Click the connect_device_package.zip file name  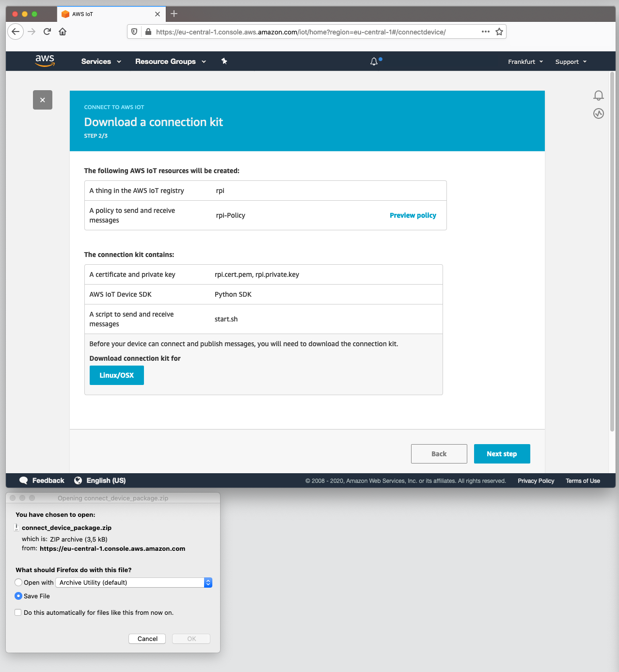(x=67, y=528)
